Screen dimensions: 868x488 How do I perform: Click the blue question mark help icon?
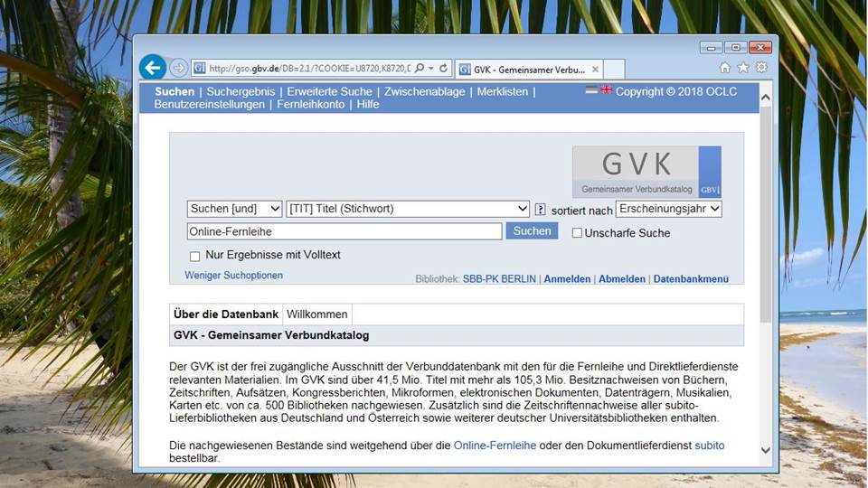541,209
